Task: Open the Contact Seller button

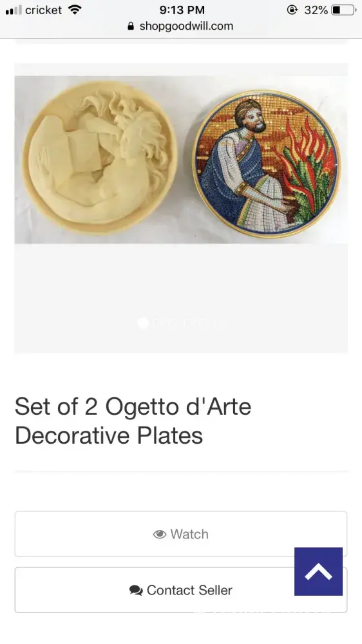Action: (x=181, y=590)
